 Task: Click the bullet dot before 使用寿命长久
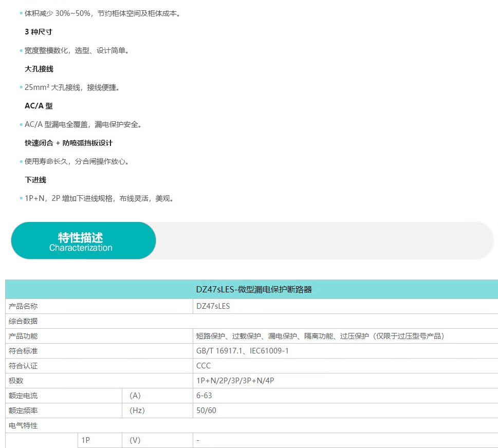21,162
